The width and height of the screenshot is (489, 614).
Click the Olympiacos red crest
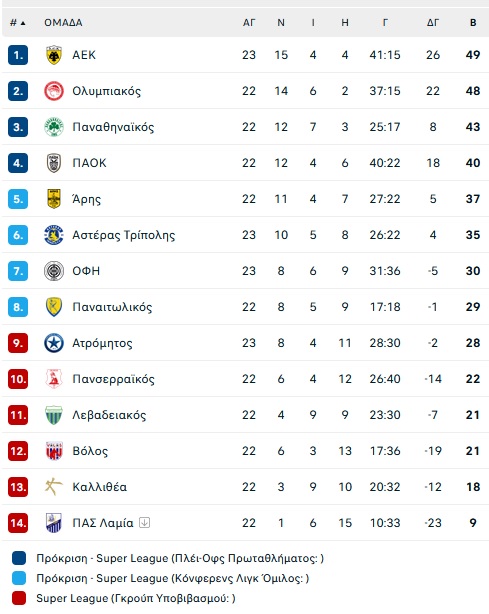(x=54, y=91)
